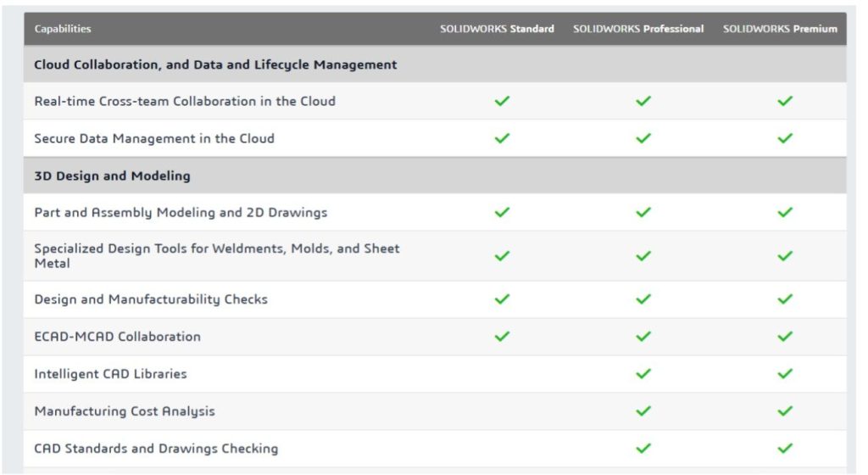Click the Premium checkmark for Manufacturing Cost Analysis
Image resolution: width=868 pixels, height=475 pixels.
point(785,411)
